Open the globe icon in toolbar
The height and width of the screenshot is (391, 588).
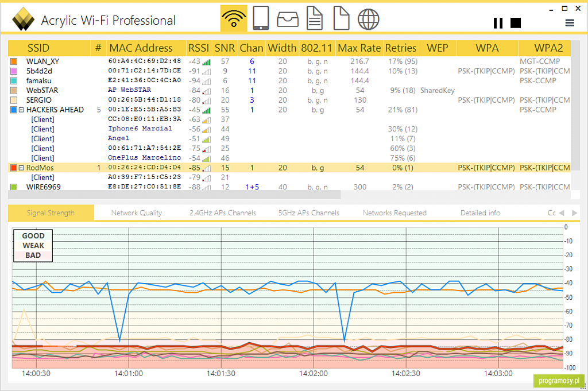tap(368, 19)
